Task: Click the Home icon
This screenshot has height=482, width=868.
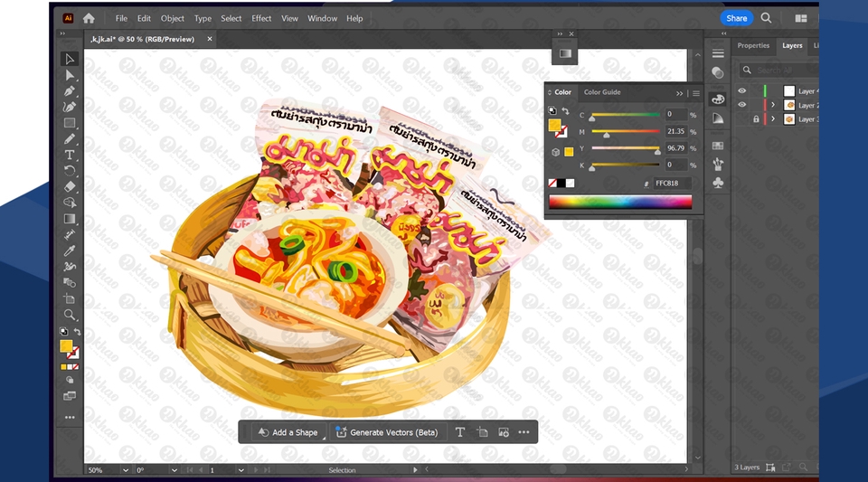Action: point(89,18)
